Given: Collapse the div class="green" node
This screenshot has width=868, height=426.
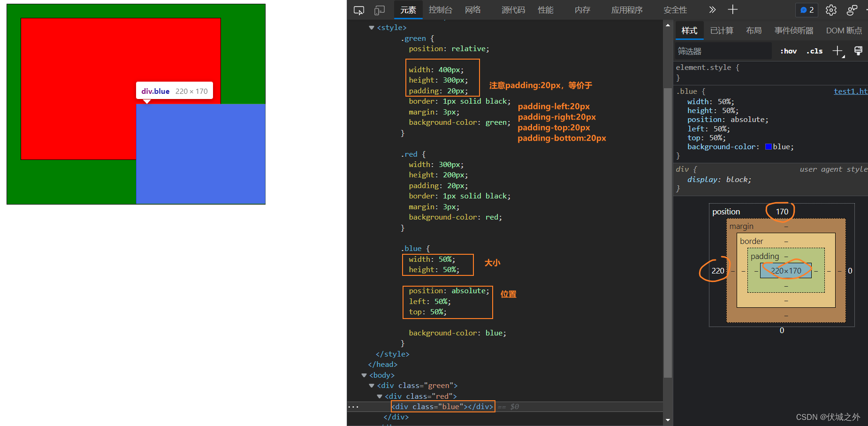Looking at the screenshot, I should click(372, 386).
